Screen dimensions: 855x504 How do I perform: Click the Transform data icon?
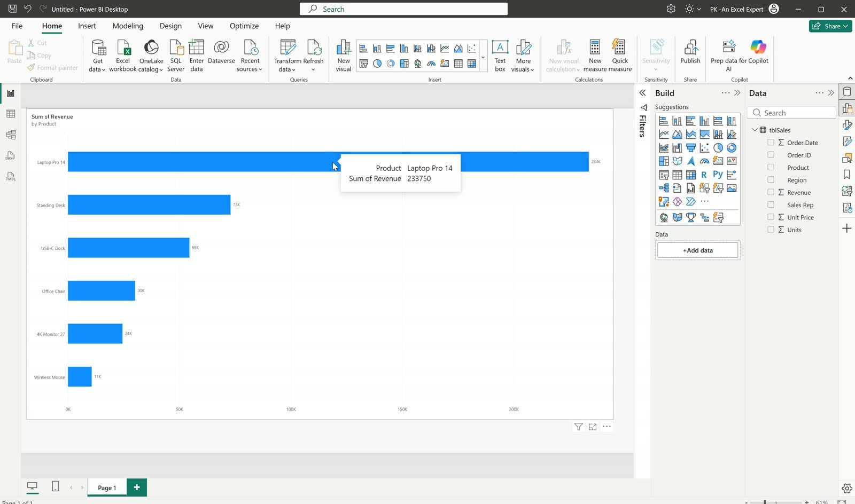point(287,48)
